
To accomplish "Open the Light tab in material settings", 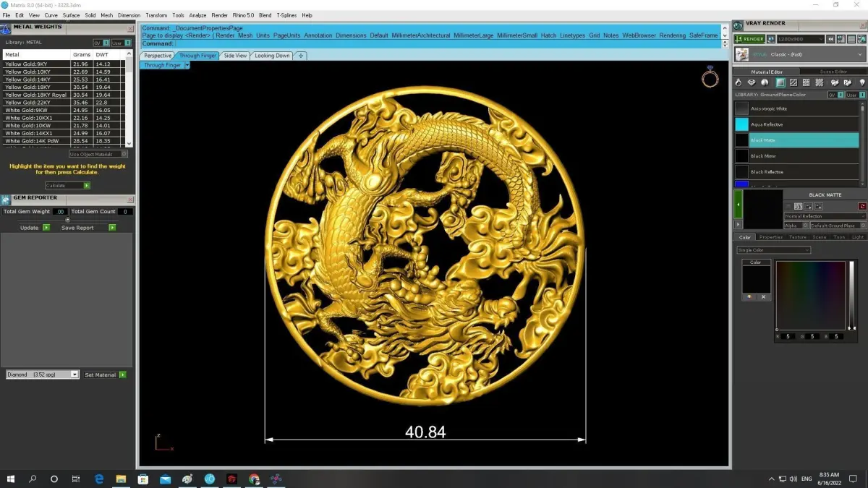I will pyautogui.click(x=858, y=237).
